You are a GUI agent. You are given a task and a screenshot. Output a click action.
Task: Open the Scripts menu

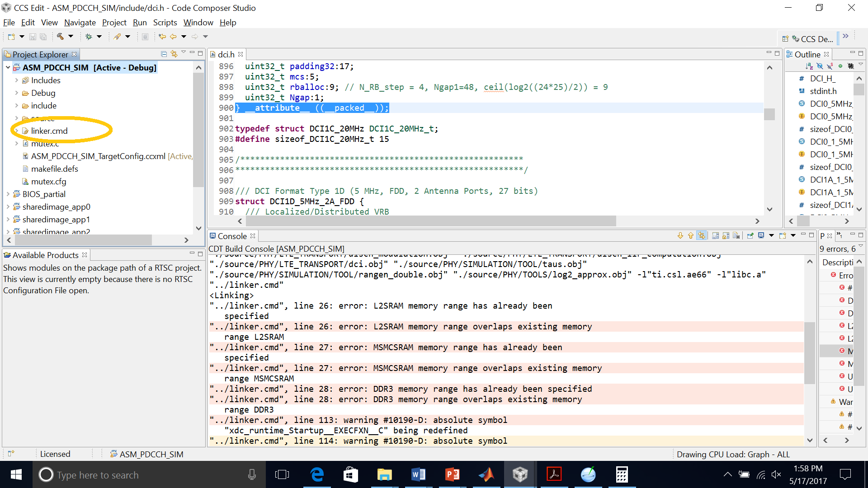click(x=165, y=22)
